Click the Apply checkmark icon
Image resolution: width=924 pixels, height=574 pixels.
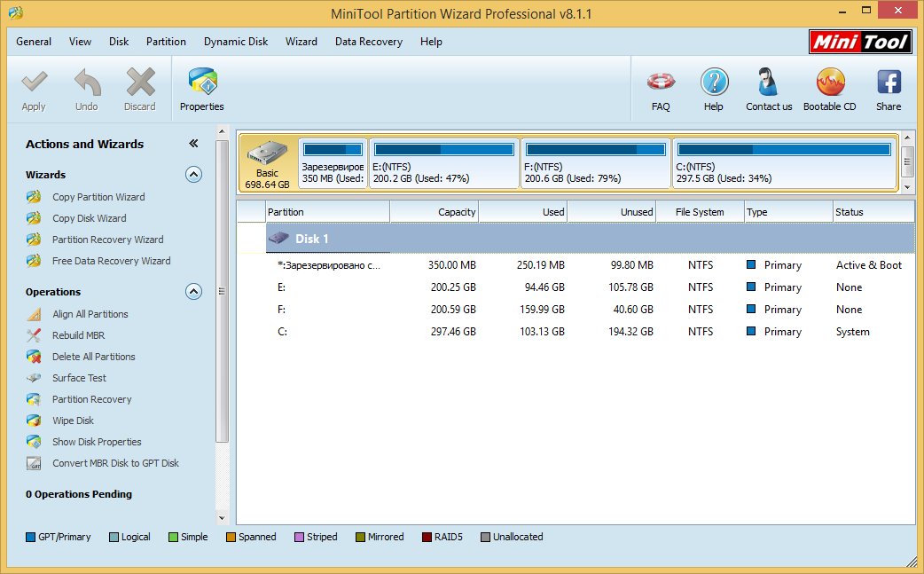(x=35, y=83)
